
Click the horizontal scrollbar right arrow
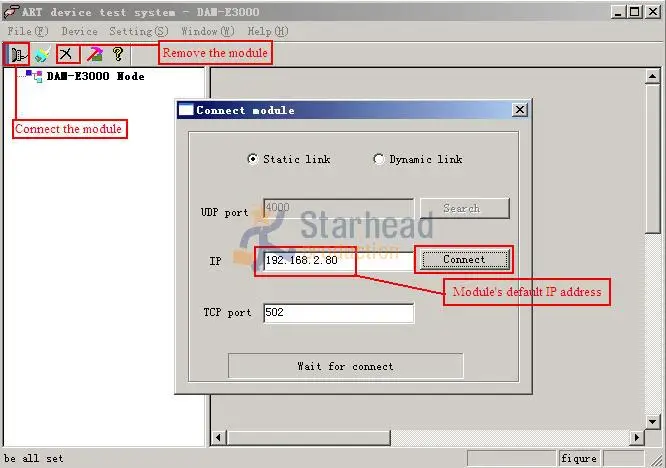click(636, 437)
